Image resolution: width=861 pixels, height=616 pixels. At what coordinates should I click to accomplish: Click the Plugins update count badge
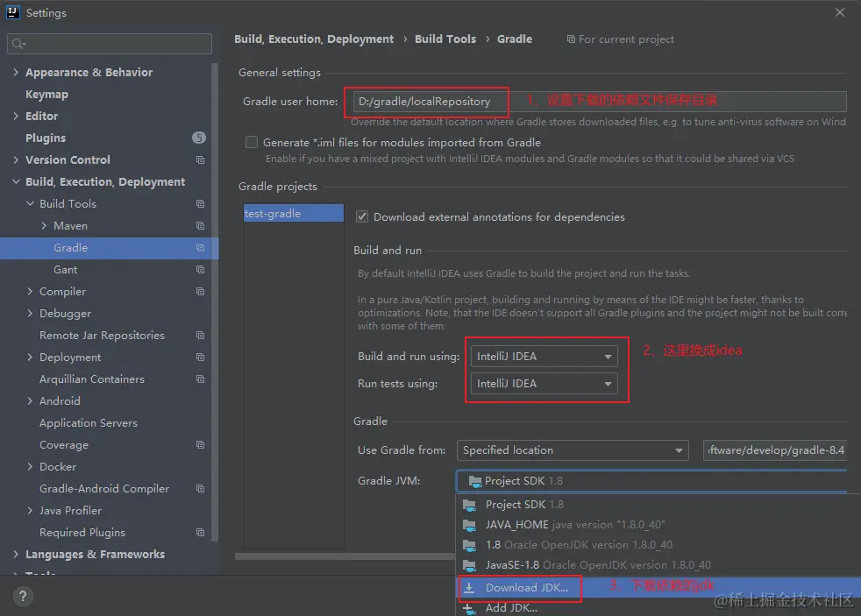coord(199,138)
